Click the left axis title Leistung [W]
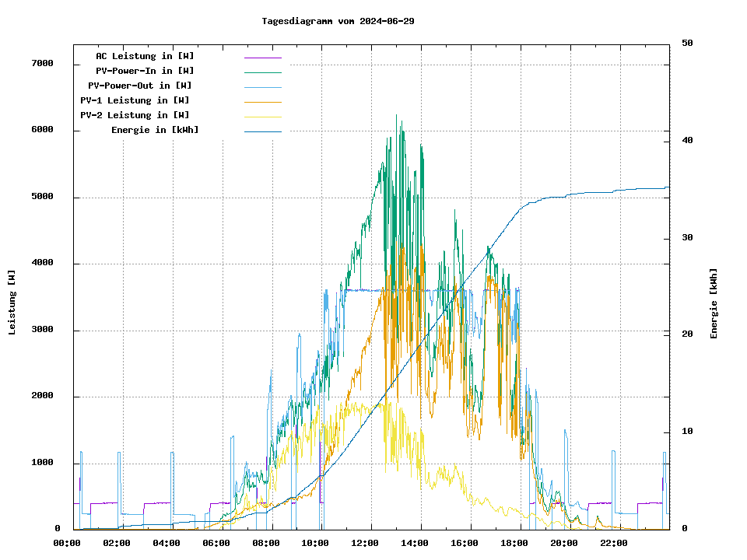This screenshot has width=747, height=560. 12,303
